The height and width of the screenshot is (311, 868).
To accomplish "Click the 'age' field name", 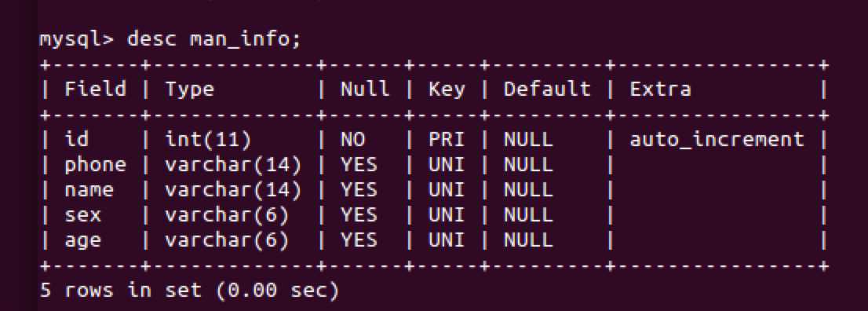I will (83, 242).
